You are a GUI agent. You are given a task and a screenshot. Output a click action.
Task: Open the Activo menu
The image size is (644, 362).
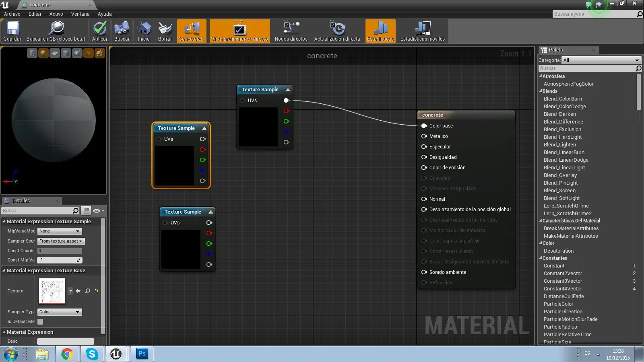coord(56,14)
